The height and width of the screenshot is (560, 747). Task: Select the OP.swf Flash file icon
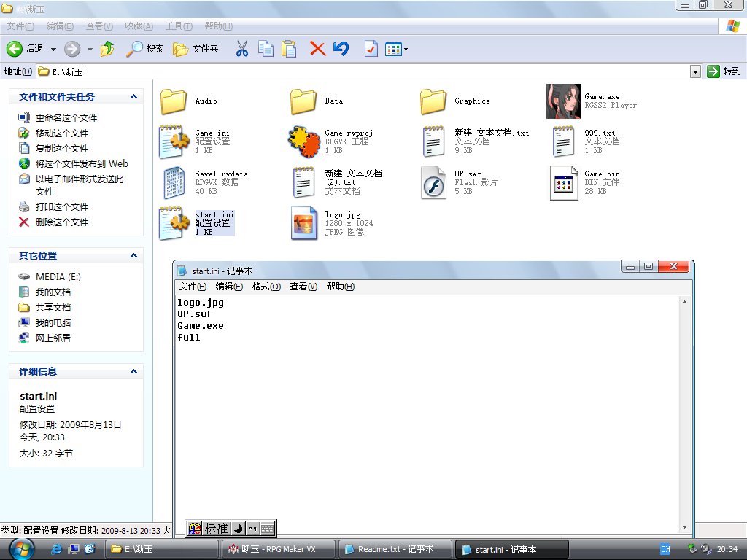(x=433, y=182)
